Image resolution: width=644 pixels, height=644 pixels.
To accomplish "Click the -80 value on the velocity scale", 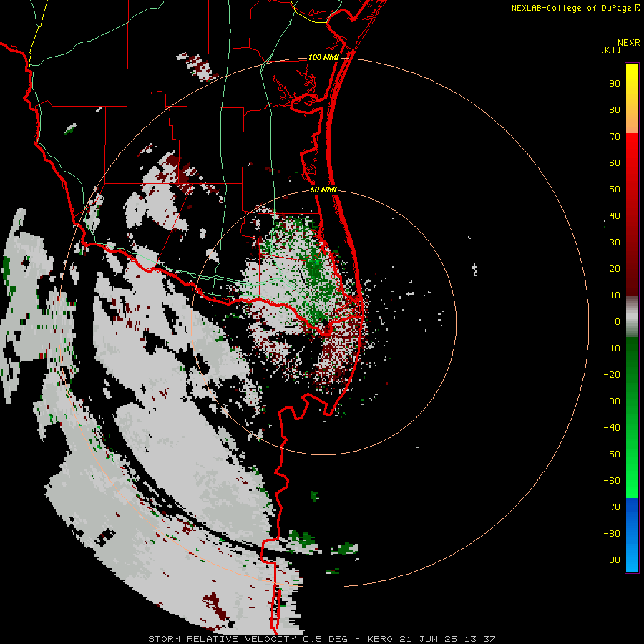I will click(612, 534).
